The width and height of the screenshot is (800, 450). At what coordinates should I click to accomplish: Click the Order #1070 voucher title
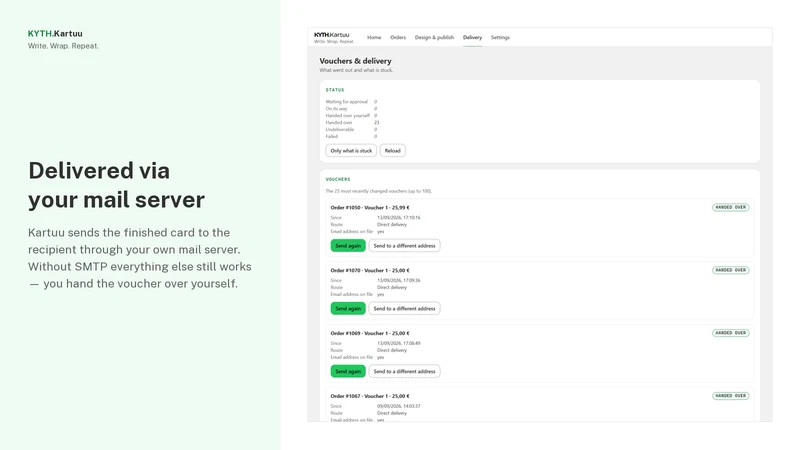pyautogui.click(x=370, y=270)
